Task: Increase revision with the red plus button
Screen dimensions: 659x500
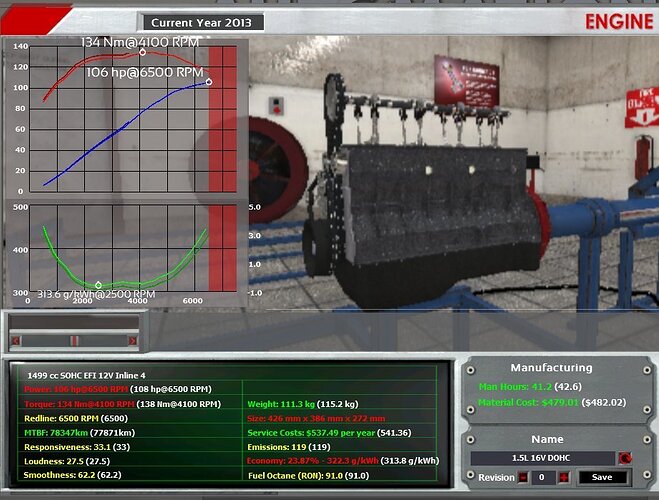Action: [564, 477]
